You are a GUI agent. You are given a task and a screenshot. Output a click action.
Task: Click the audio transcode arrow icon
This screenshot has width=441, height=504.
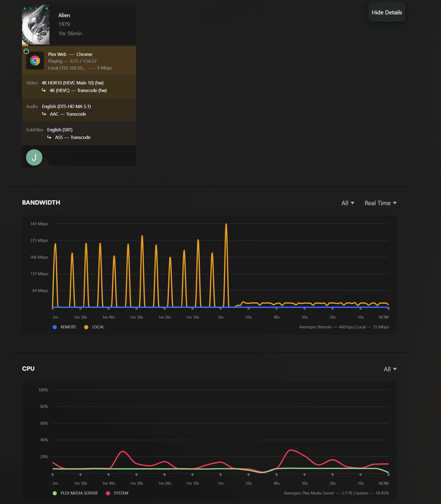point(44,114)
